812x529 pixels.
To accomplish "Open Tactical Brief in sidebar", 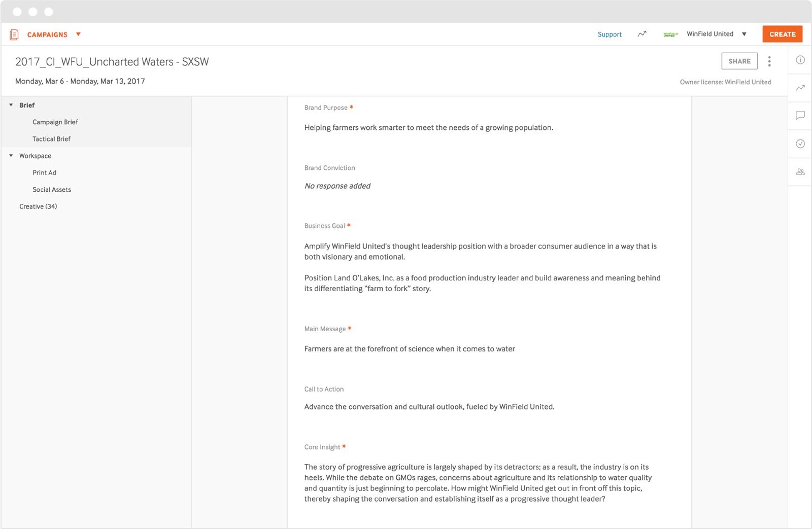I will (x=51, y=139).
